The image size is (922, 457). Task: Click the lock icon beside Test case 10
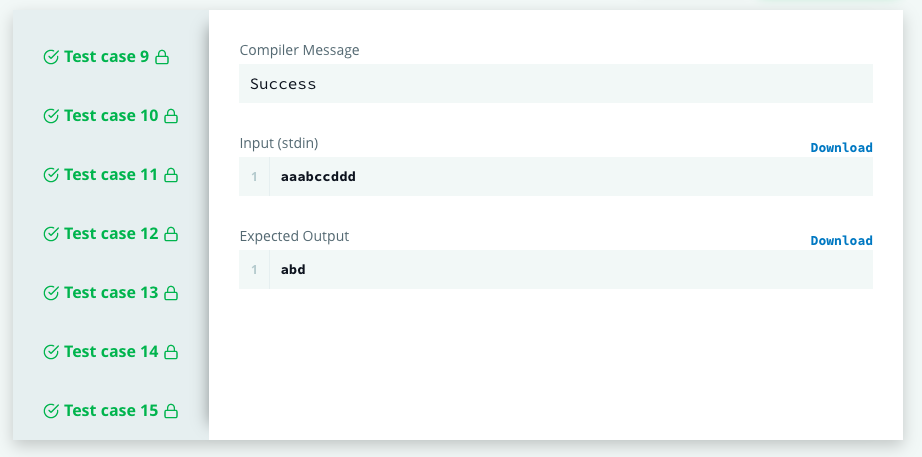[171, 116]
